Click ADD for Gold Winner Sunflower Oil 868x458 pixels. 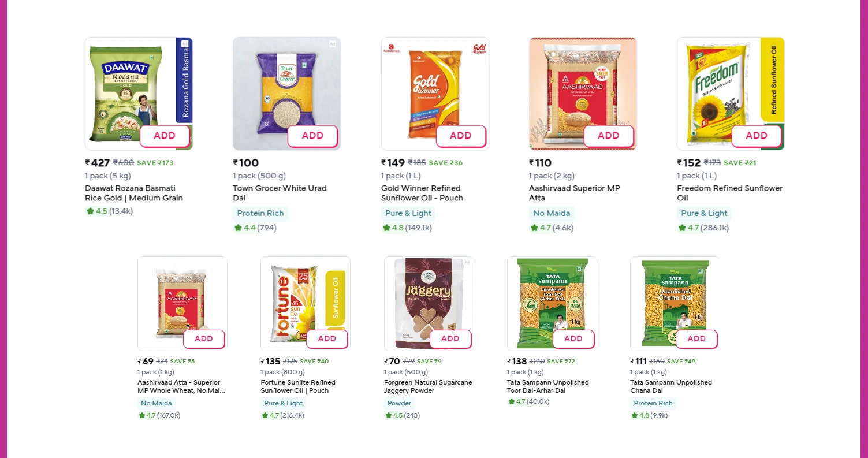click(x=460, y=136)
